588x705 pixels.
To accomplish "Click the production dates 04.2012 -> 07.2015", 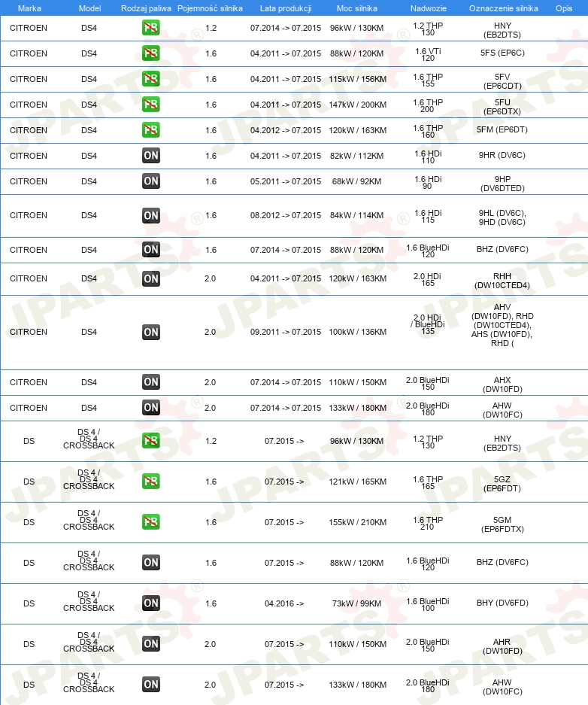I will (286, 130).
